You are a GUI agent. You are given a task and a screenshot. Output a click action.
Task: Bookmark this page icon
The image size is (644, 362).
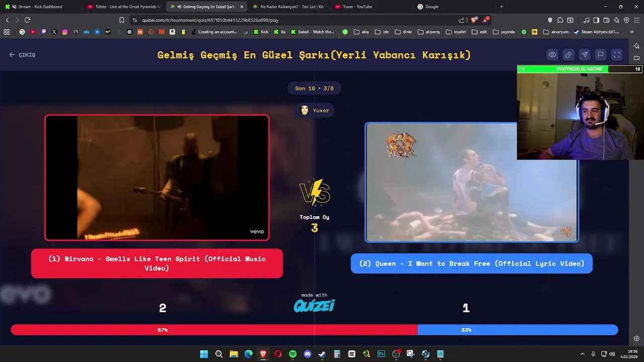tap(122, 20)
